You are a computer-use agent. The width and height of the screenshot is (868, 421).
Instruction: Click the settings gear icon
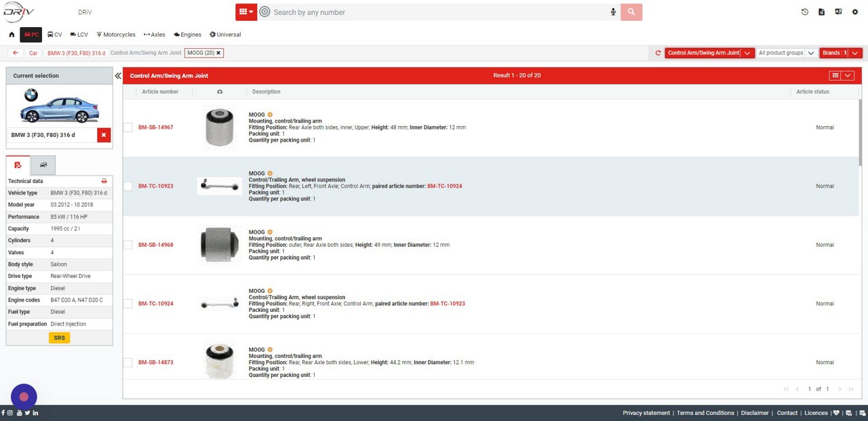pos(854,12)
